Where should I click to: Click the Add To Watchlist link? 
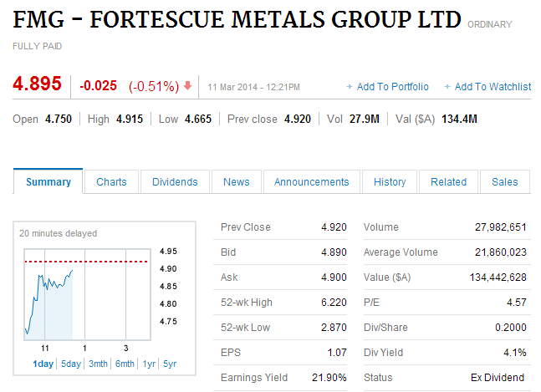point(493,87)
